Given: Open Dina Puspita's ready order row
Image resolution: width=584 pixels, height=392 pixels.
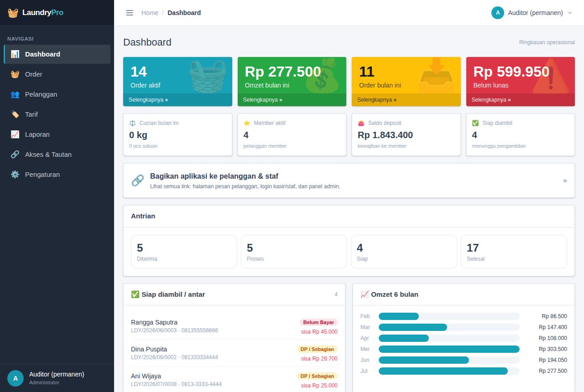Looking at the screenshot, I should [x=234, y=353].
